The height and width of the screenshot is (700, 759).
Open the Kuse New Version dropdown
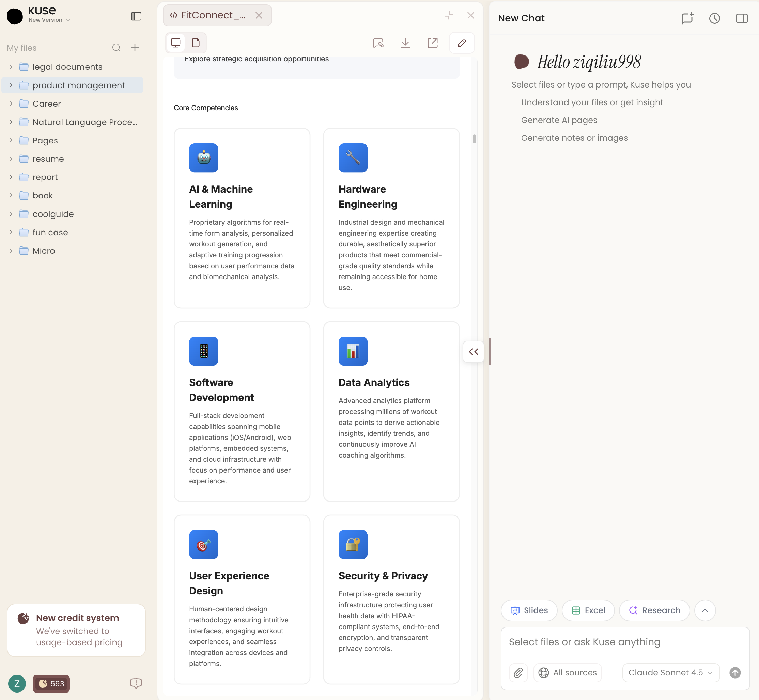click(49, 20)
